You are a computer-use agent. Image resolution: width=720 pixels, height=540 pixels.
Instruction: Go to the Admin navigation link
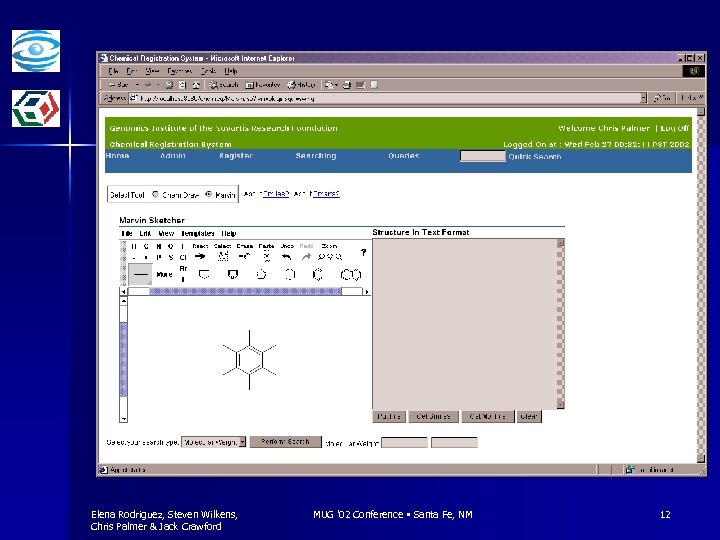pyautogui.click(x=173, y=156)
